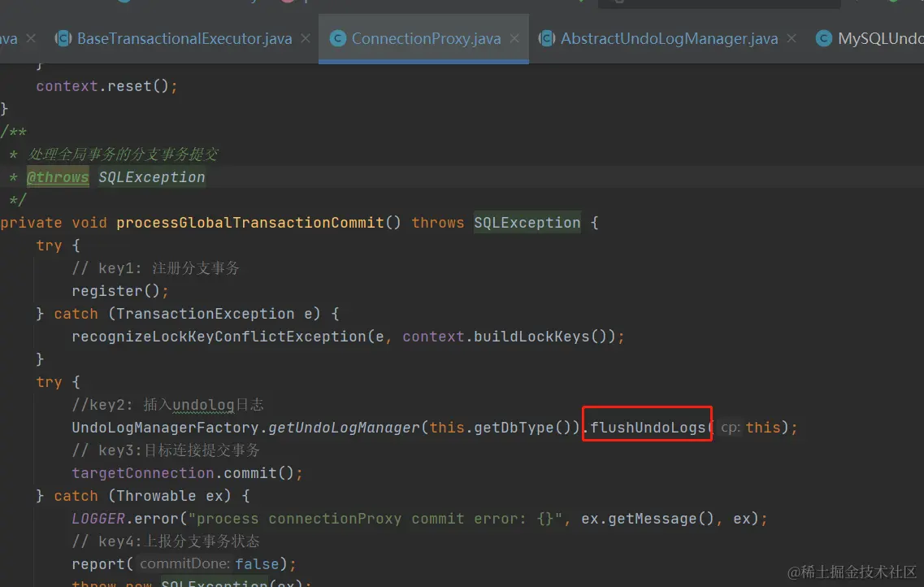This screenshot has width=924, height=587.
Task: Click the Chinese javadoc description line
Action: point(123,154)
